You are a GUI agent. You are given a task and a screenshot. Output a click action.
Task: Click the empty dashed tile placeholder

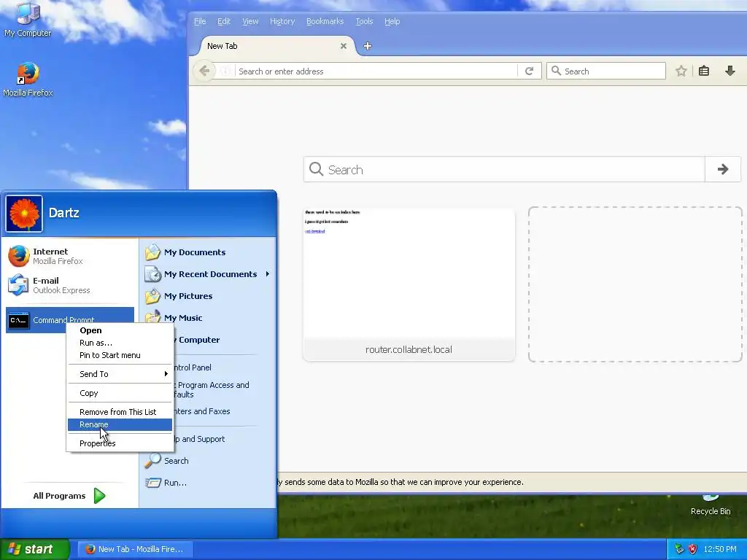click(x=635, y=284)
